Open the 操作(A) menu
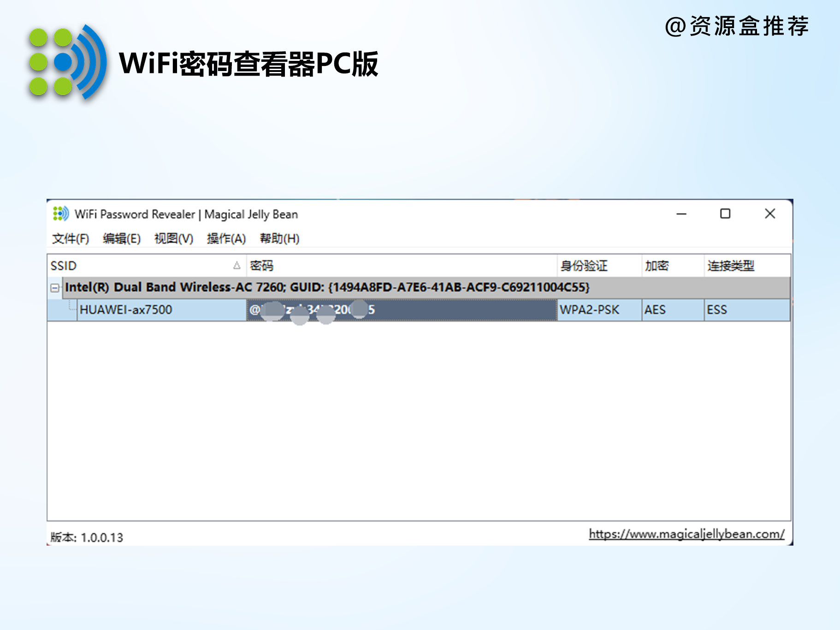 (226, 238)
